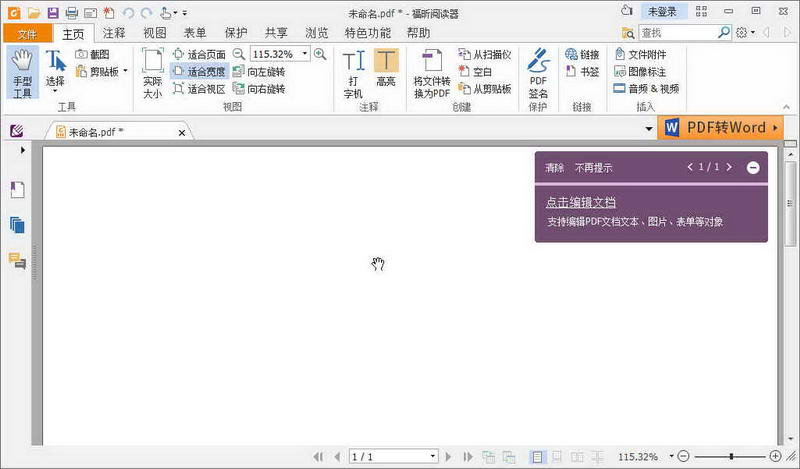Enable facing pages view in status bar
This screenshot has width=800, height=469.
pos(577,456)
